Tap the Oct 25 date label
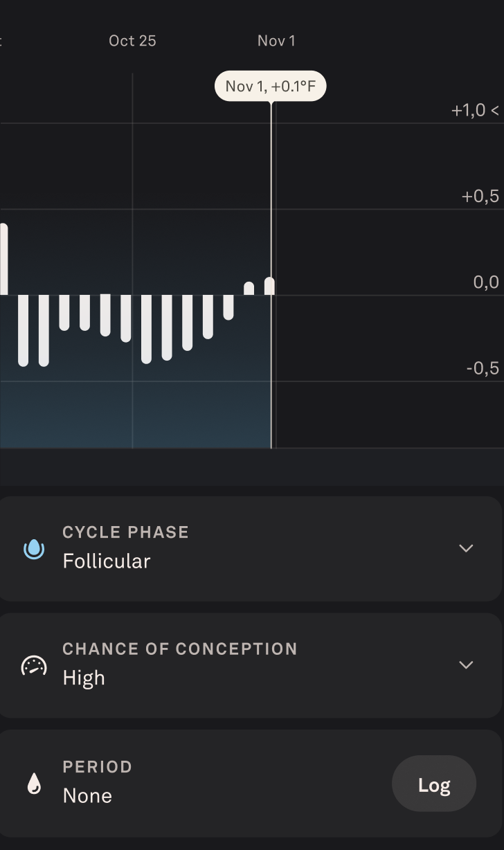The image size is (504, 850). tap(132, 41)
